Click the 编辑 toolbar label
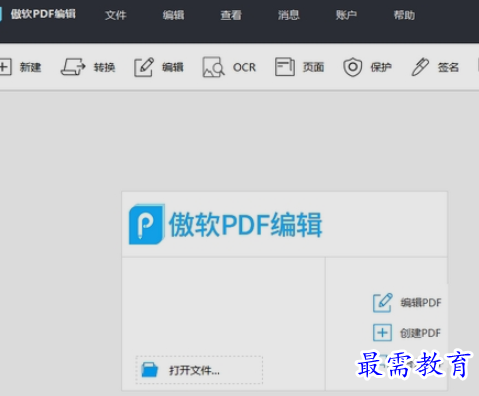479x396 pixels. [x=173, y=67]
